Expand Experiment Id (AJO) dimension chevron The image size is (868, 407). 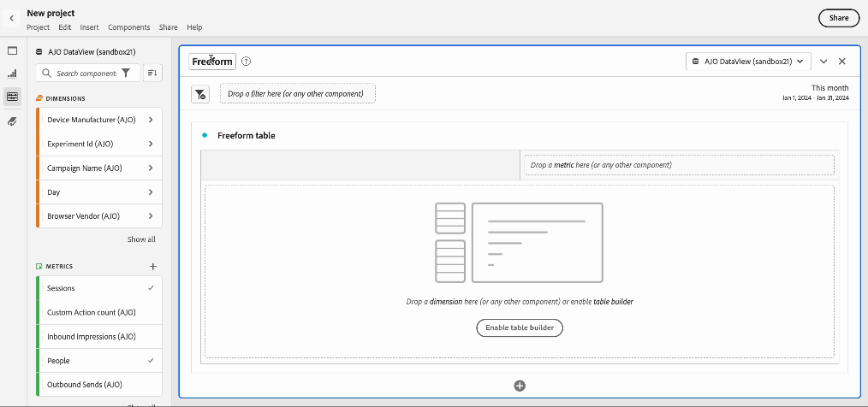click(x=151, y=144)
